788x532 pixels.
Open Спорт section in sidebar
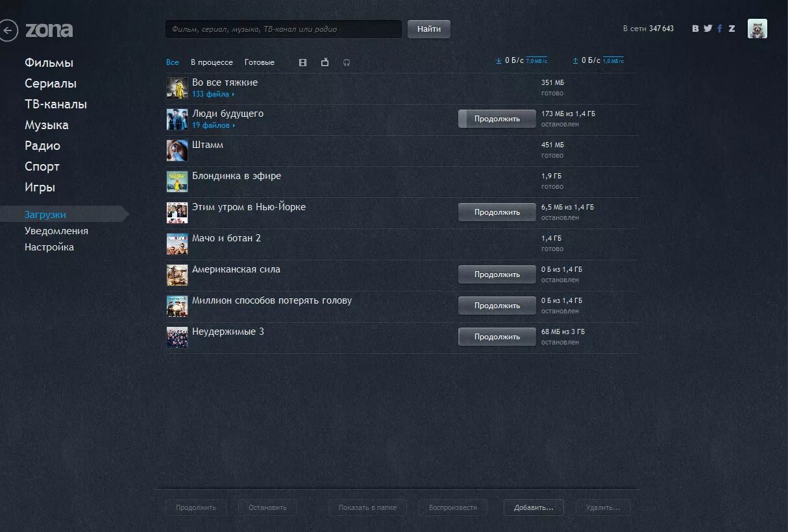pyautogui.click(x=42, y=167)
